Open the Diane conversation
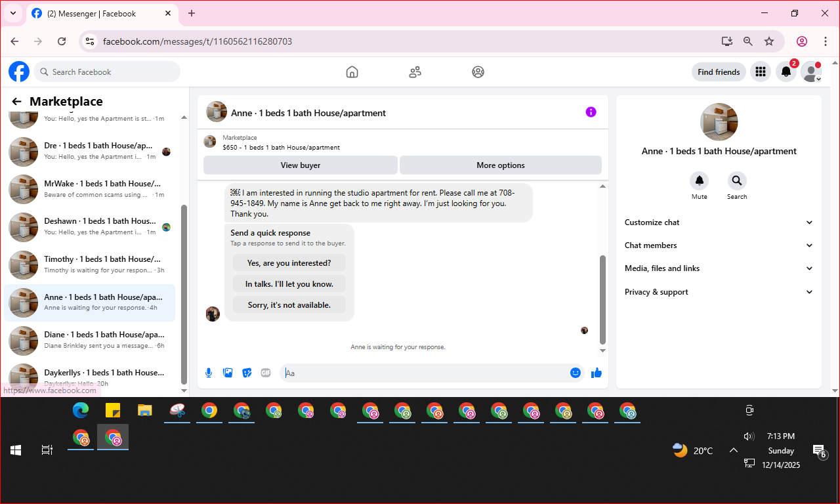 pos(90,341)
